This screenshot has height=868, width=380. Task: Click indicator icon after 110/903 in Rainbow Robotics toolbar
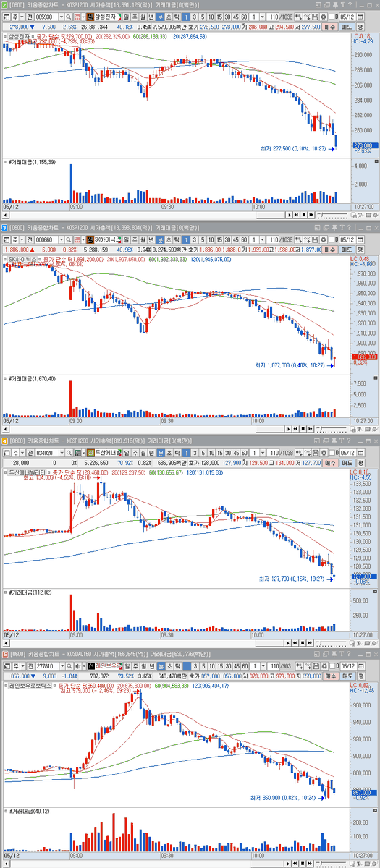[299, 665]
